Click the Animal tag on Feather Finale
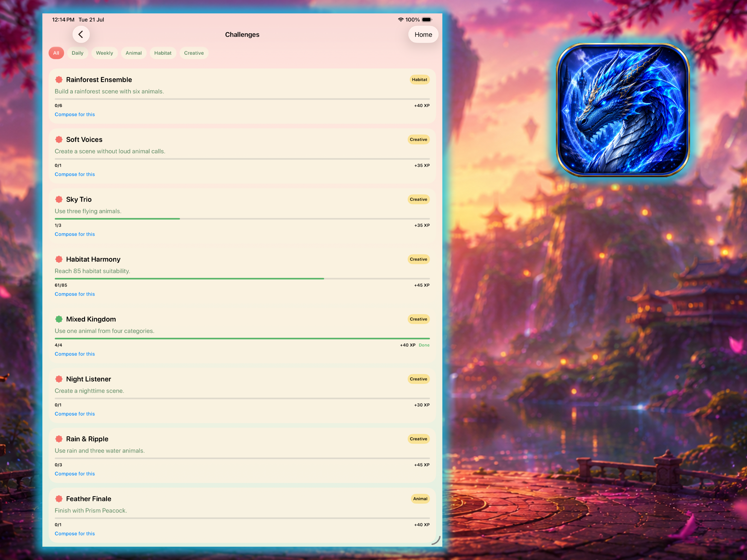 pos(420,498)
